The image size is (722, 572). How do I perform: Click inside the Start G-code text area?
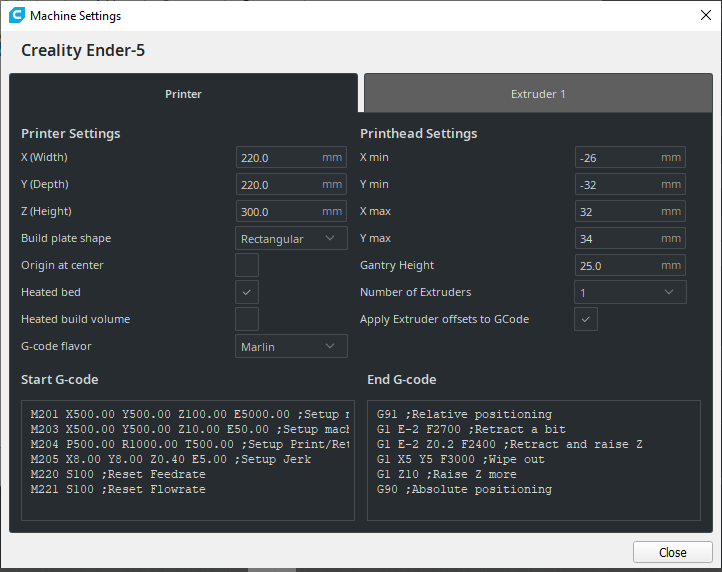click(188, 461)
